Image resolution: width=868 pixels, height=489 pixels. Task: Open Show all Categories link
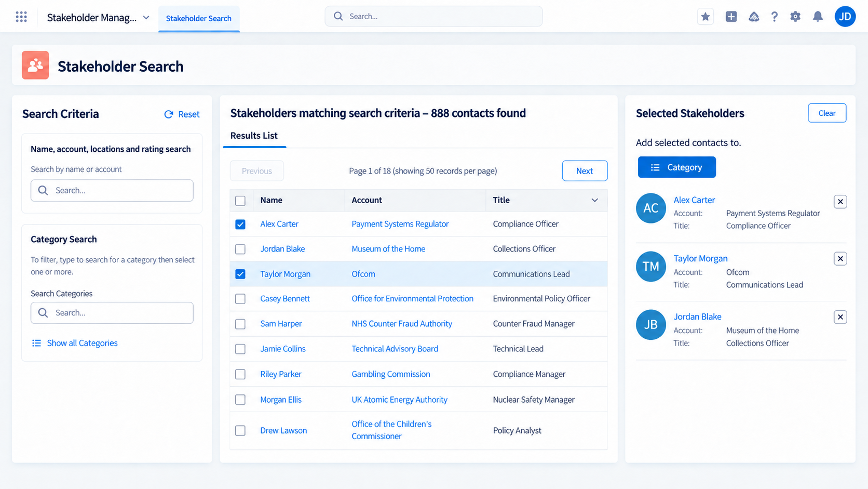(x=83, y=343)
